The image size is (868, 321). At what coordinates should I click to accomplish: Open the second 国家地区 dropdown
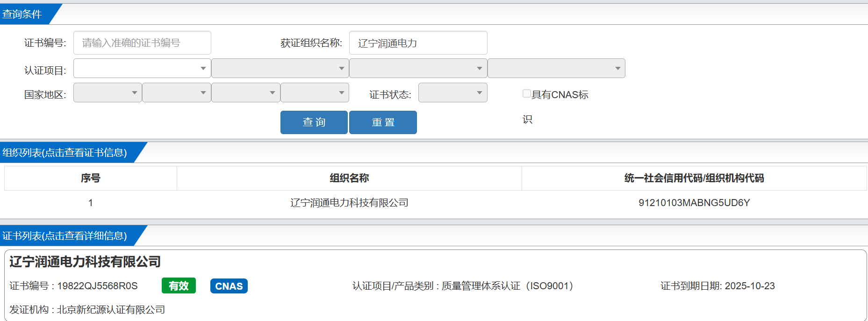tap(177, 93)
